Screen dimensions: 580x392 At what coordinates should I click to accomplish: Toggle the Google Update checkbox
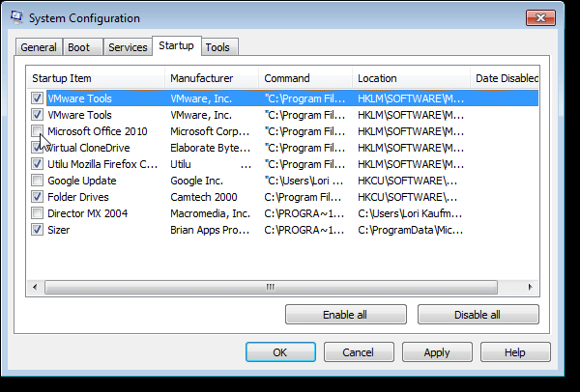pos(37,181)
